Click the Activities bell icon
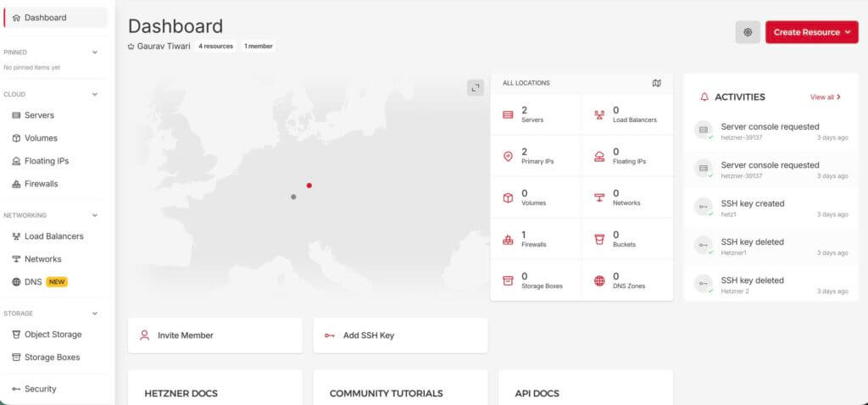 pos(704,97)
